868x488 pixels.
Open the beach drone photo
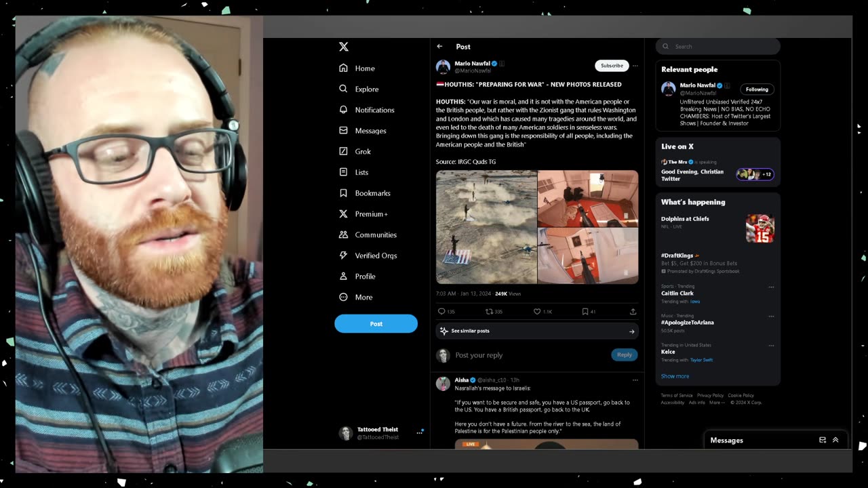(x=486, y=227)
